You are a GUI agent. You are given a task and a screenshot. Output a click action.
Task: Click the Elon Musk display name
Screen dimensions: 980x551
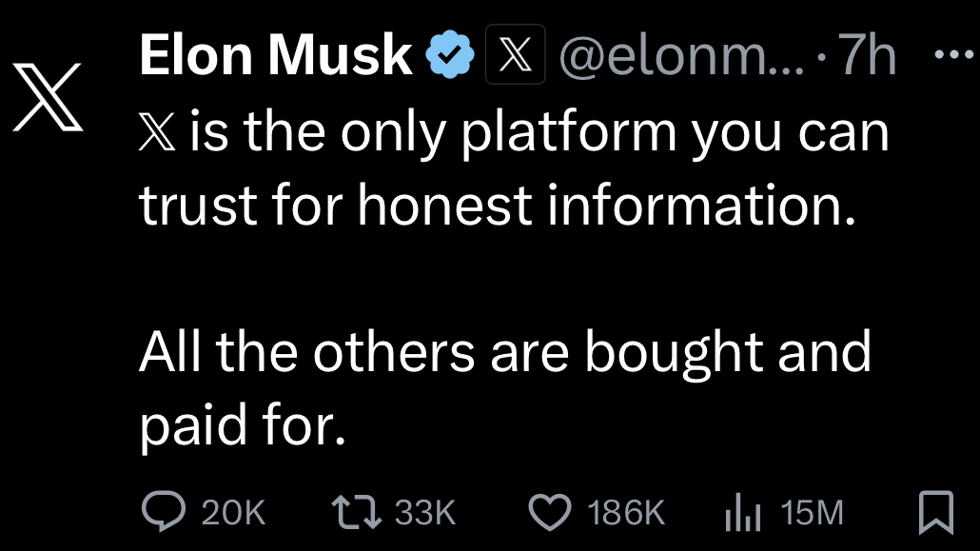[276, 55]
